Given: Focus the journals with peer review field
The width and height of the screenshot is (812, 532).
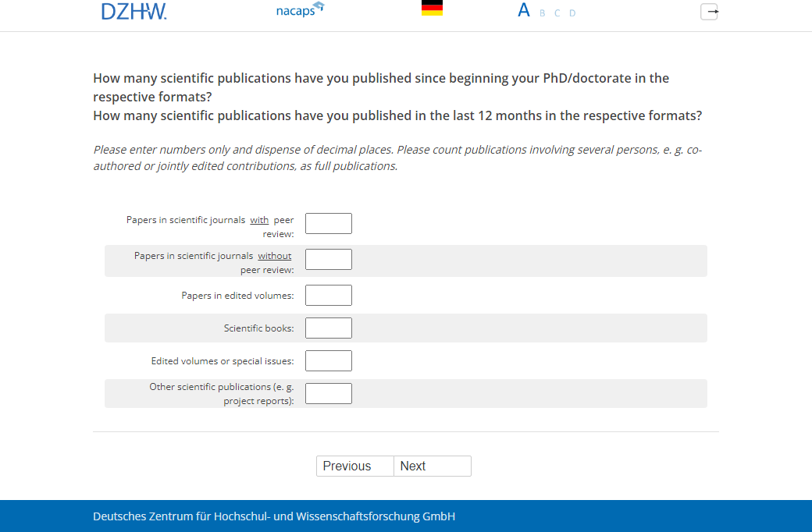Looking at the screenshot, I should point(329,224).
